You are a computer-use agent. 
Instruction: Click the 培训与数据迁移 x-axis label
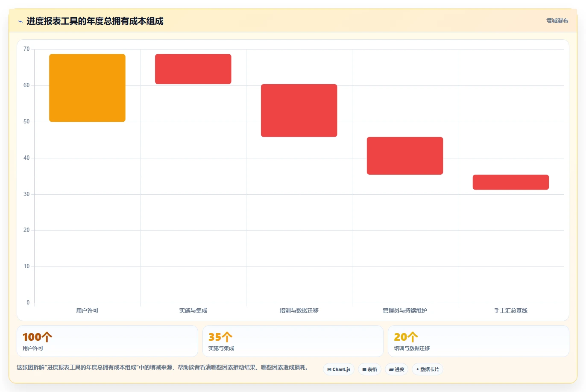click(x=299, y=310)
